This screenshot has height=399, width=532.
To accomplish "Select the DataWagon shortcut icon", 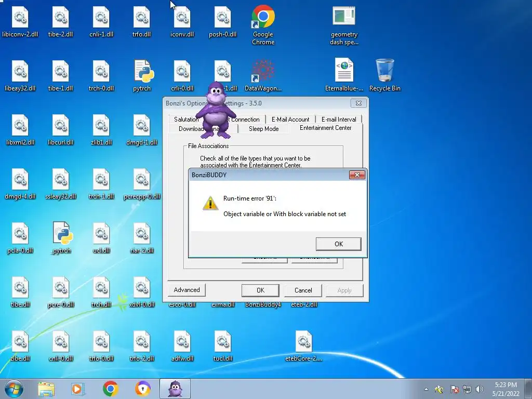I will pos(263,75).
